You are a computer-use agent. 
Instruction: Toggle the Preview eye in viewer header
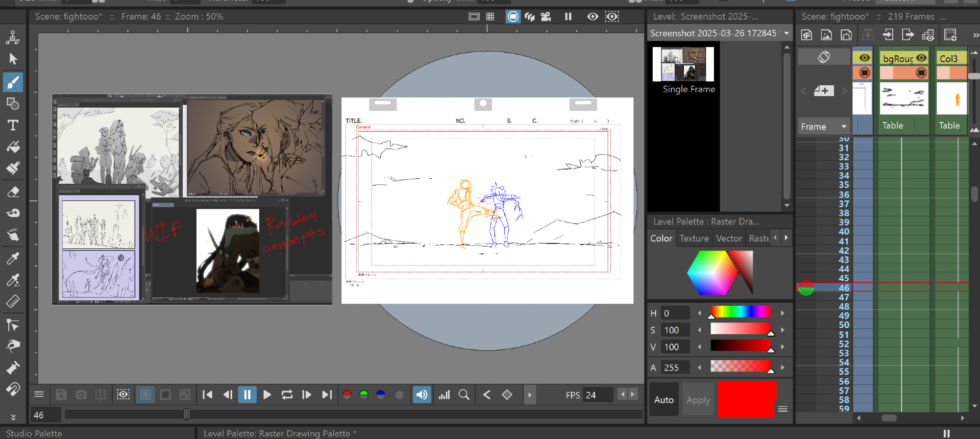coord(593,17)
